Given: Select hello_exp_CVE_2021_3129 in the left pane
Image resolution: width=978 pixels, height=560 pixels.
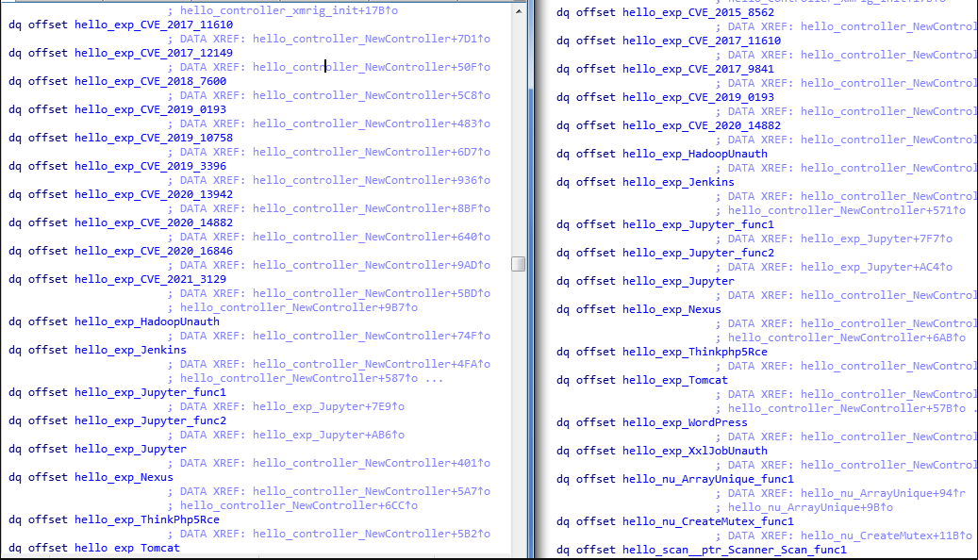Looking at the screenshot, I should click(x=150, y=279).
